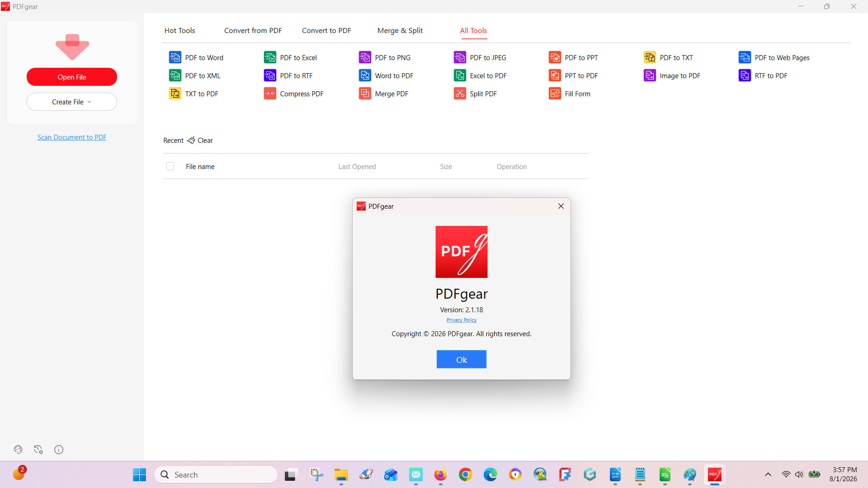Viewport: 868px width, 488px height.
Task: Select the PDF to RTF icon
Action: click(x=270, y=75)
